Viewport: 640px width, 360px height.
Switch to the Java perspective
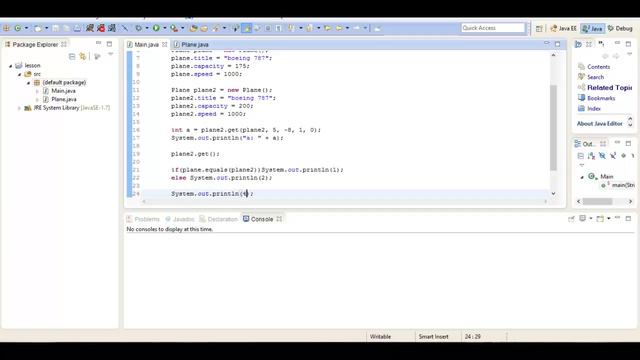(593, 28)
